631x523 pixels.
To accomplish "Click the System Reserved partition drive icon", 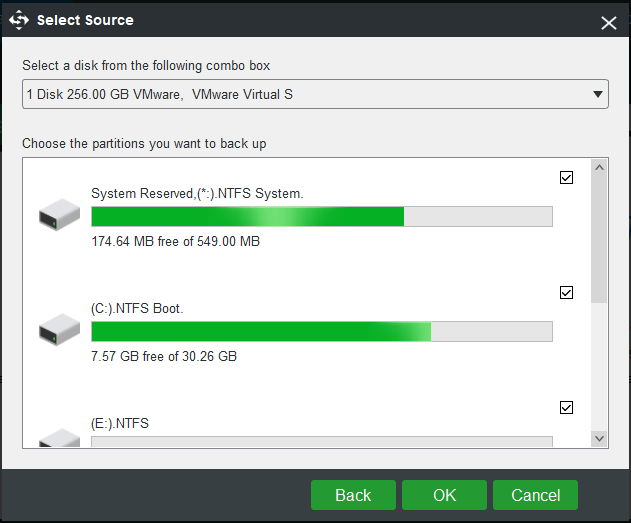I will pyautogui.click(x=59, y=215).
